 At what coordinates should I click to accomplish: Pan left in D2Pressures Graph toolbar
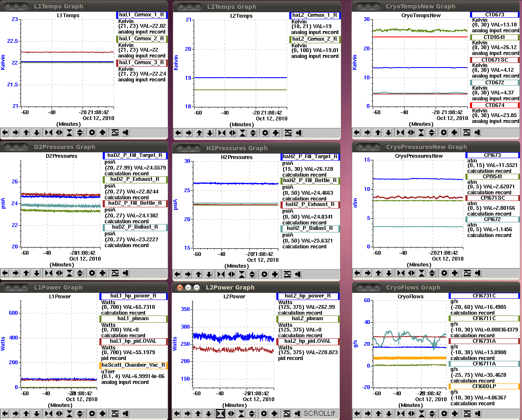coord(5,273)
